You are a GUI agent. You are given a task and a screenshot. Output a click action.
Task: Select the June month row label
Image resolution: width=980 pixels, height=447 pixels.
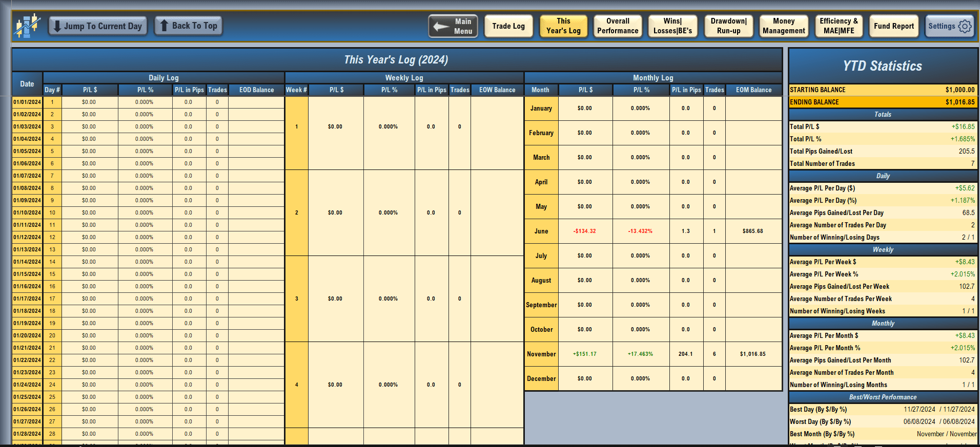coord(541,231)
